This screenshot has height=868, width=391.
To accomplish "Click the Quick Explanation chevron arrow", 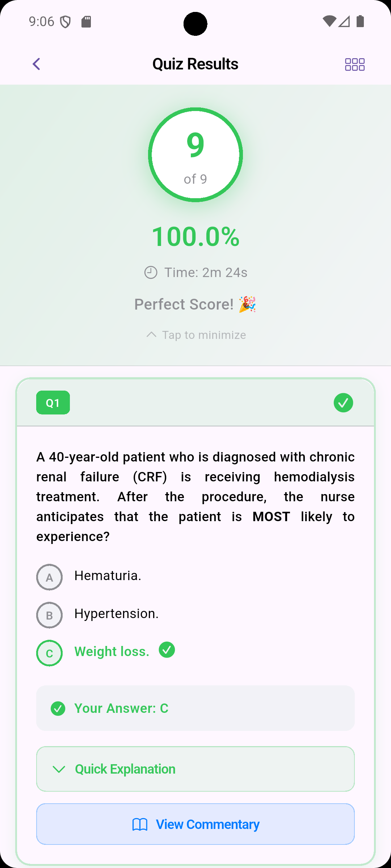I will pyautogui.click(x=59, y=769).
